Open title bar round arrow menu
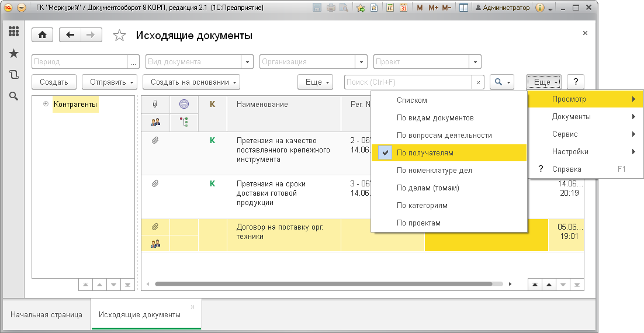644x333 pixels. (22, 8)
